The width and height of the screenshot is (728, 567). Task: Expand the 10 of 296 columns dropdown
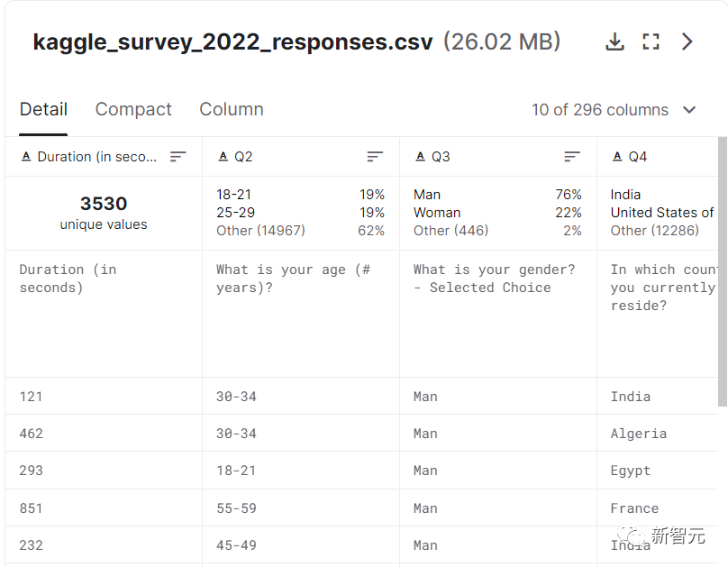click(x=689, y=110)
